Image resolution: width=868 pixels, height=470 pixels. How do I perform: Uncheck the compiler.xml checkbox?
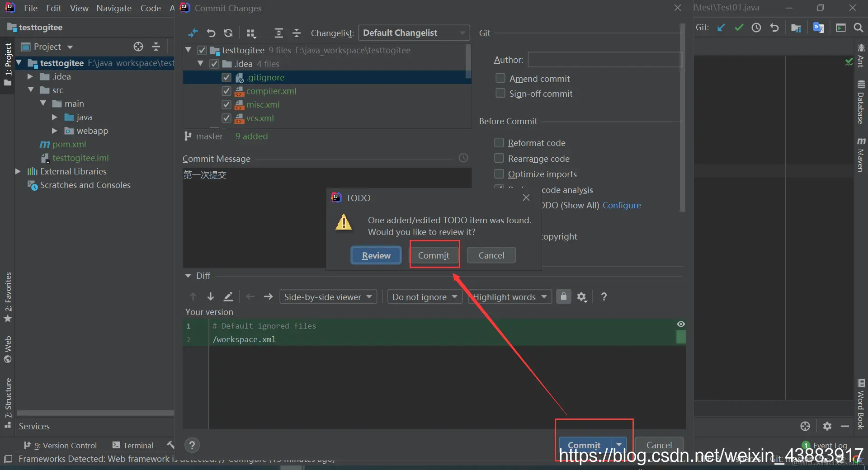tap(226, 91)
